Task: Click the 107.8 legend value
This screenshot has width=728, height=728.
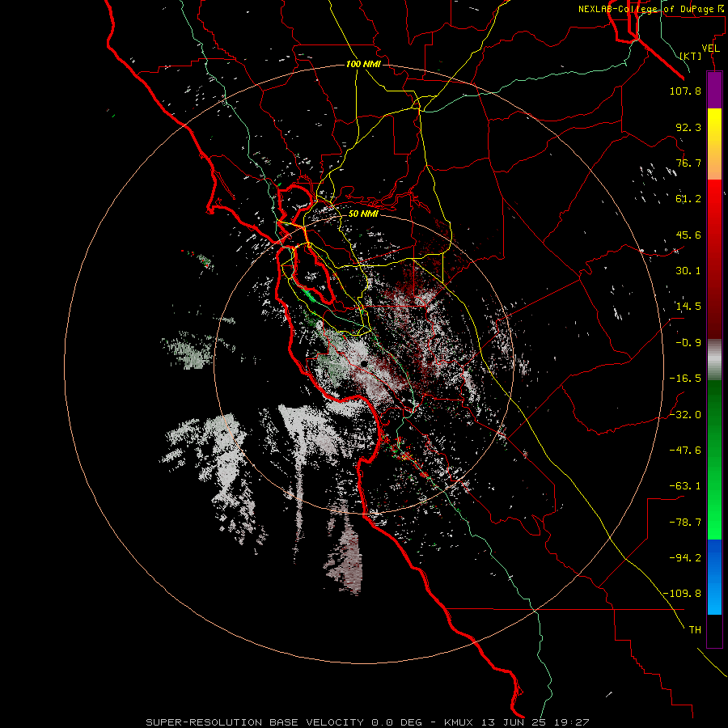Action: (685, 91)
